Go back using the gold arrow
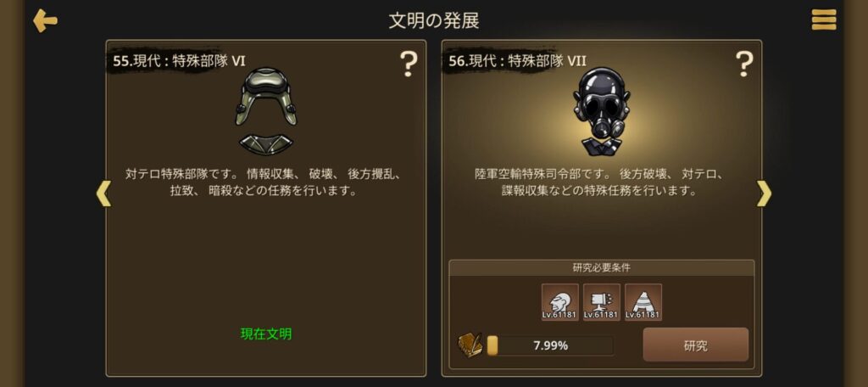 [46, 21]
